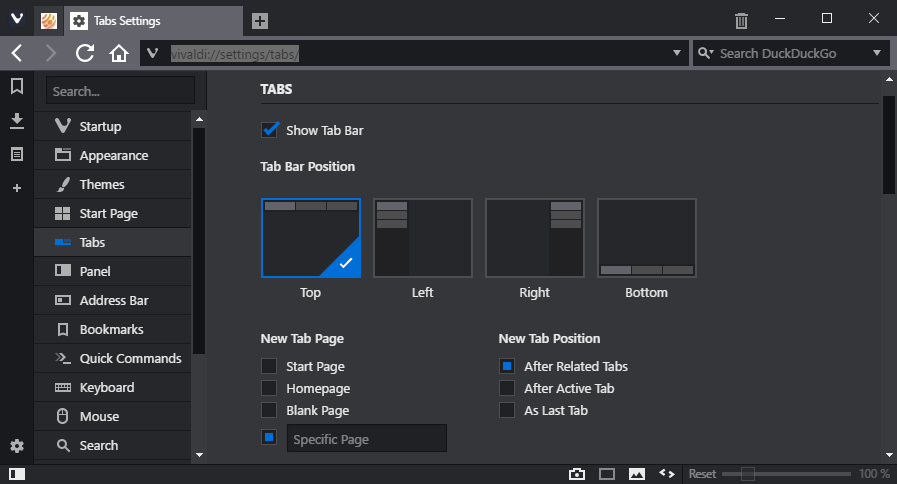This screenshot has height=484, width=897.
Task: Click the Reload page button
Action: (x=85, y=53)
